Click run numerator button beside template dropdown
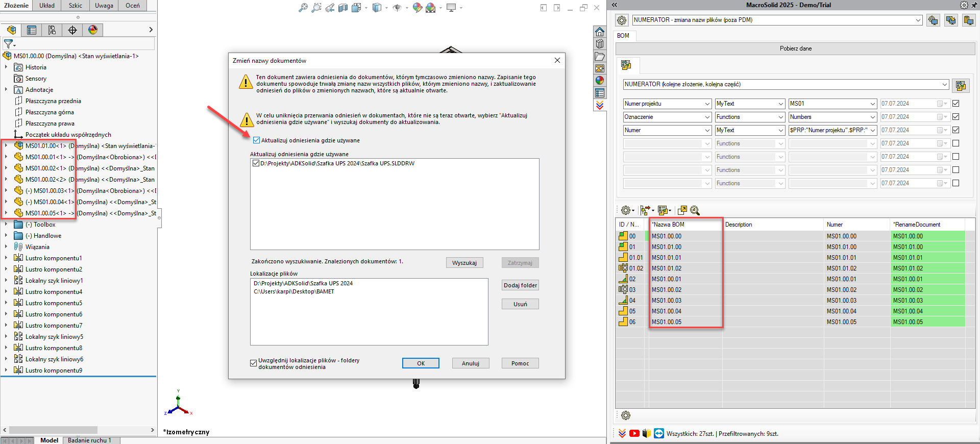 coord(961,85)
